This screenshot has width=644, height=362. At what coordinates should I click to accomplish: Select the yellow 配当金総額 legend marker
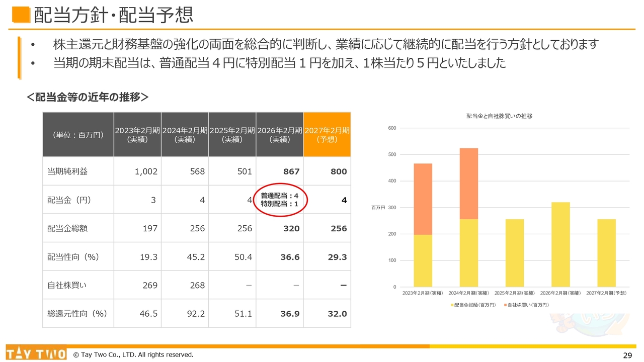(x=450, y=305)
